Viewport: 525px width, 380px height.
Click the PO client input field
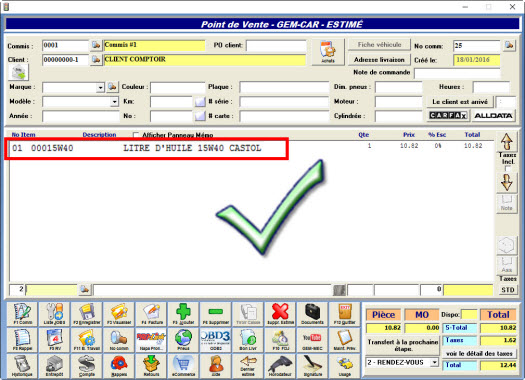point(276,46)
